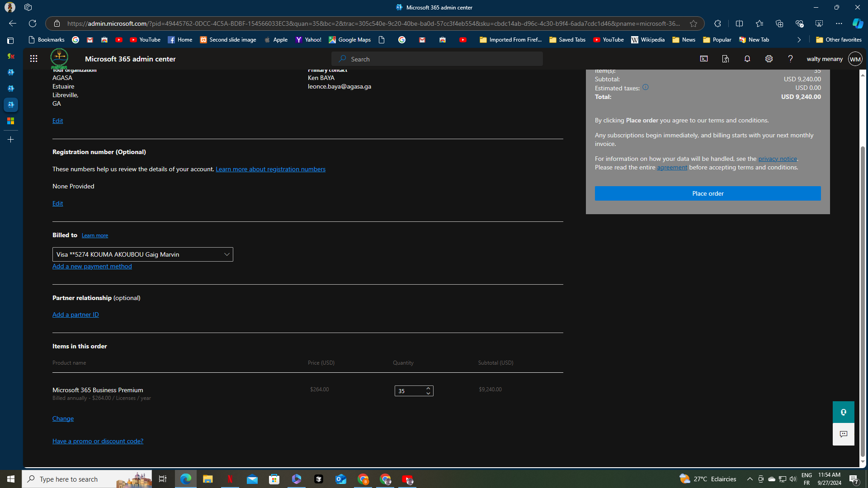Open Edge split screen icon
This screenshot has width=868, height=488.
click(x=740, y=23)
